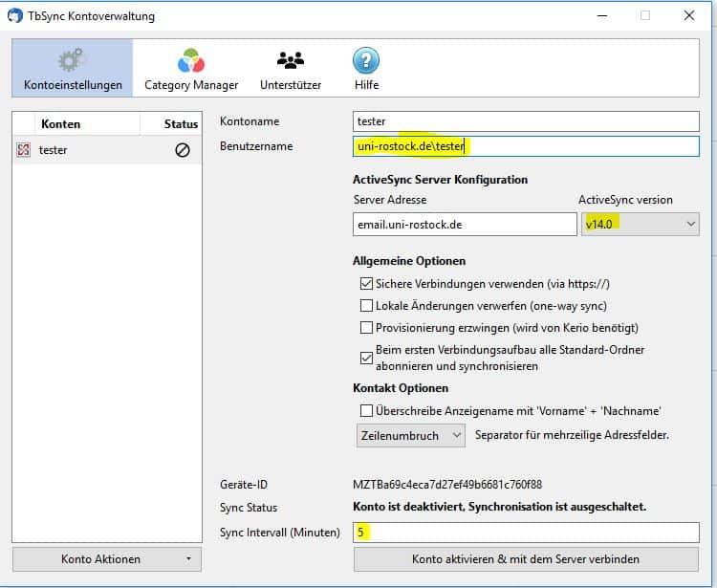
Task: Open Kontoeinstellungen gear icon tab
Action: click(x=72, y=61)
